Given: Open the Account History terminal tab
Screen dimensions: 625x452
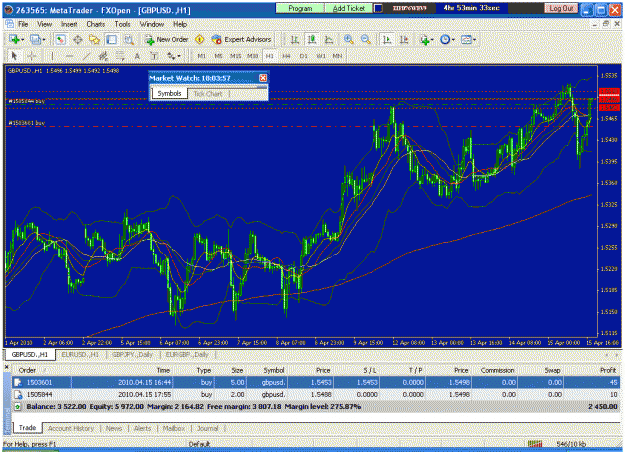Looking at the screenshot, I should tap(71, 428).
